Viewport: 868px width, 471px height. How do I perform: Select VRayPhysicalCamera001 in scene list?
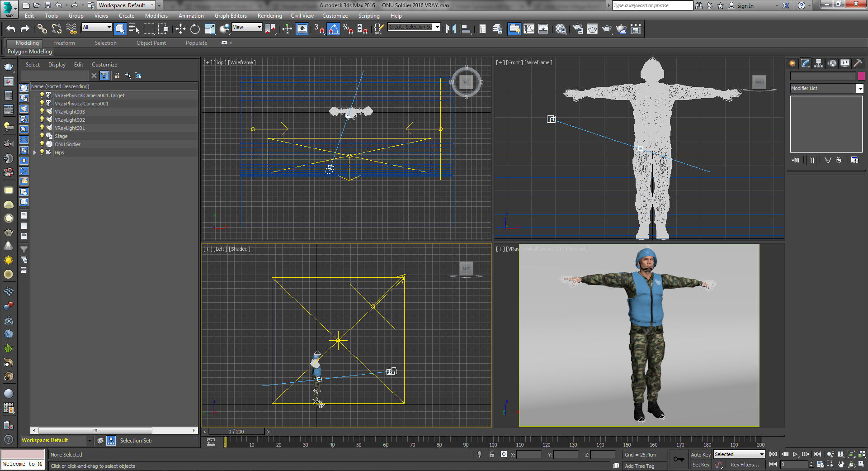81,104
